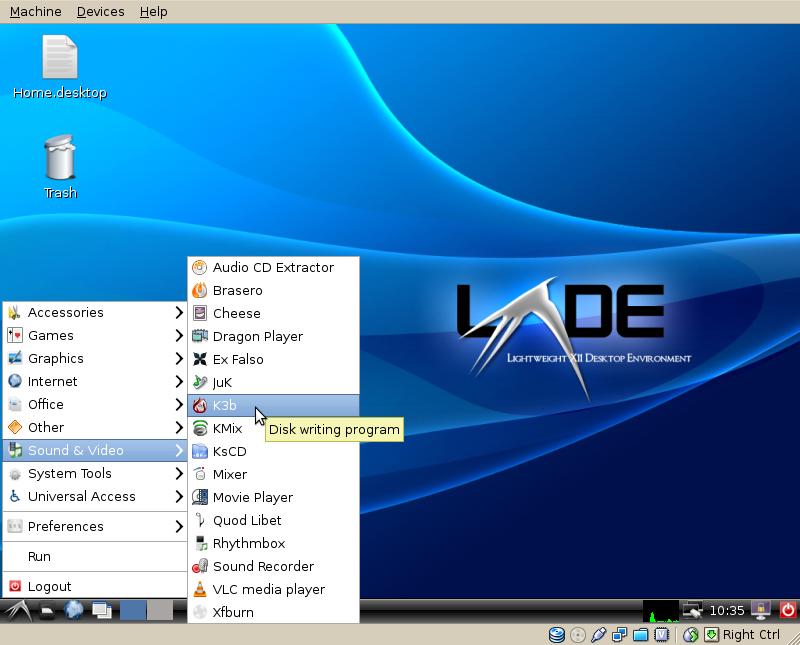Click the Universal Access wheelchair icon
Image resolution: width=800 pixels, height=645 pixels.
[x=15, y=496]
